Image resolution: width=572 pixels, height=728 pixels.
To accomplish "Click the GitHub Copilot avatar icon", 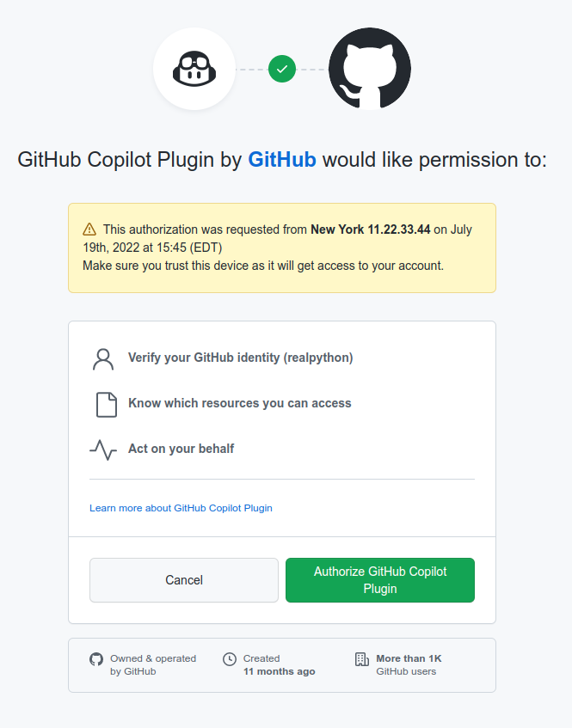I will [194, 69].
